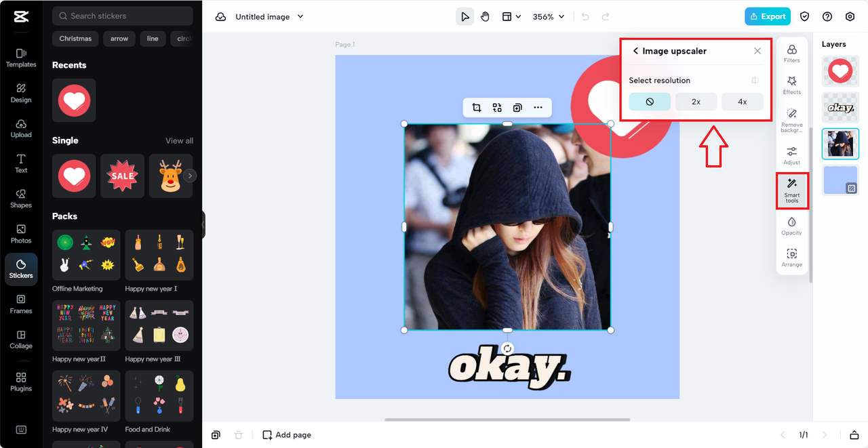The width and height of the screenshot is (868, 448).
Task: Select the blue background layer thumbnail
Action: click(840, 180)
